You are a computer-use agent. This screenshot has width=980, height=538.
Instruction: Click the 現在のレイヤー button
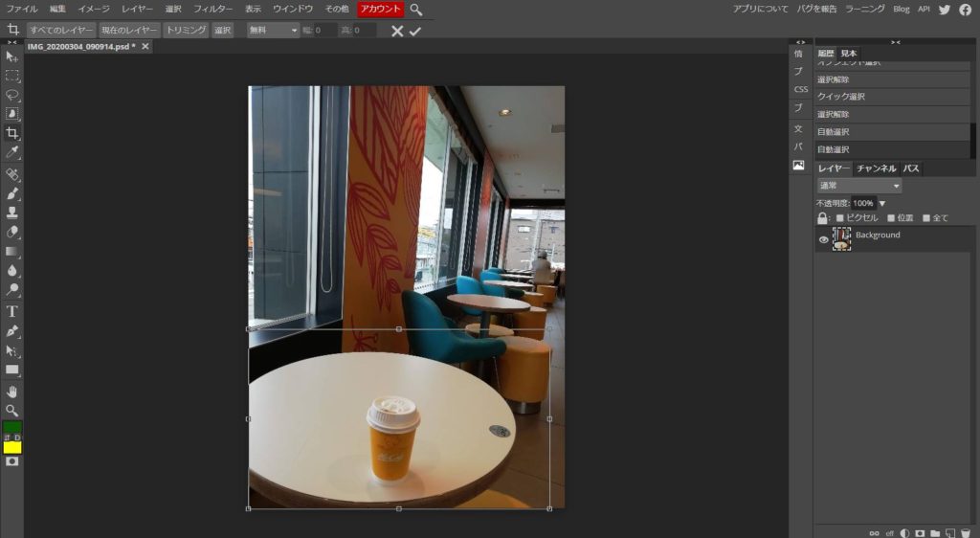pyautogui.click(x=129, y=30)
